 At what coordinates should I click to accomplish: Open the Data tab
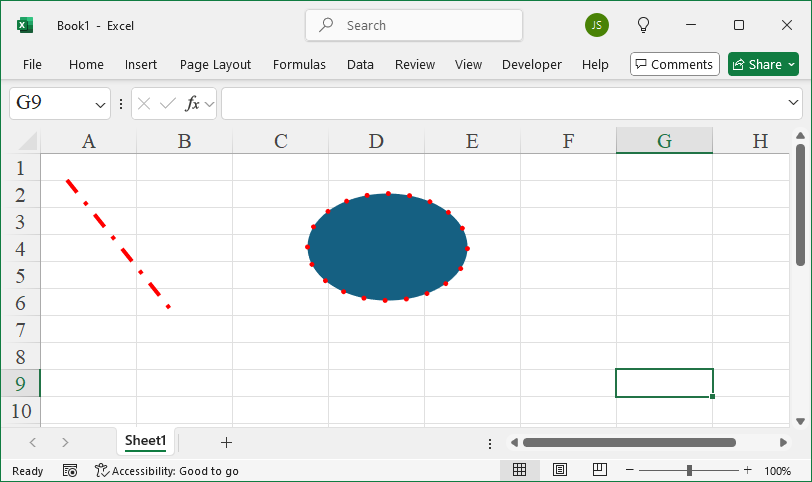pyautogui.click(x=360, y=65)
